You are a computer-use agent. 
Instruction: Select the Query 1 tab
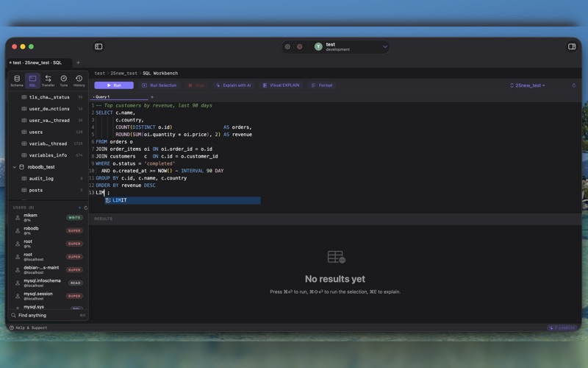tap(102, 97)
